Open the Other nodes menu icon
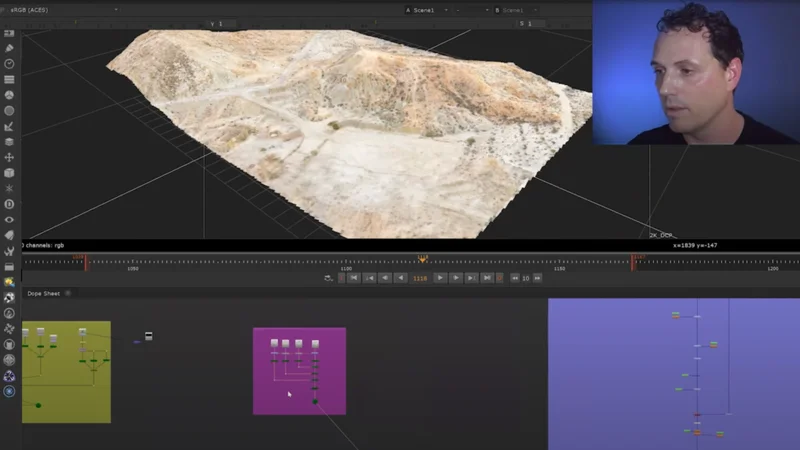 (9, 266)
